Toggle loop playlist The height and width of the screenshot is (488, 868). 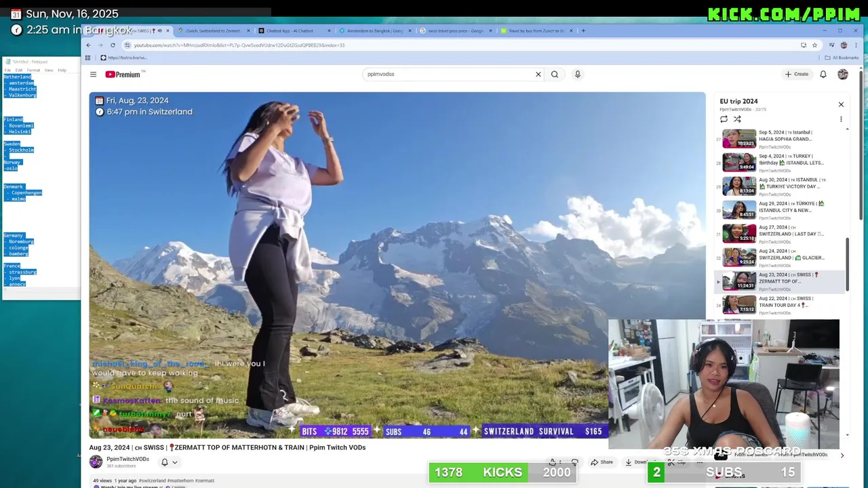(724, 119)
